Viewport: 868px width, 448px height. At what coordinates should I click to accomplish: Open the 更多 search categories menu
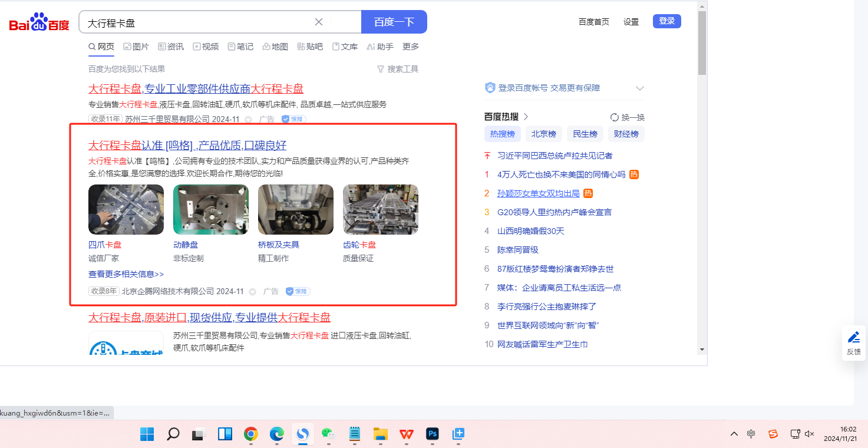pos(411,47)
